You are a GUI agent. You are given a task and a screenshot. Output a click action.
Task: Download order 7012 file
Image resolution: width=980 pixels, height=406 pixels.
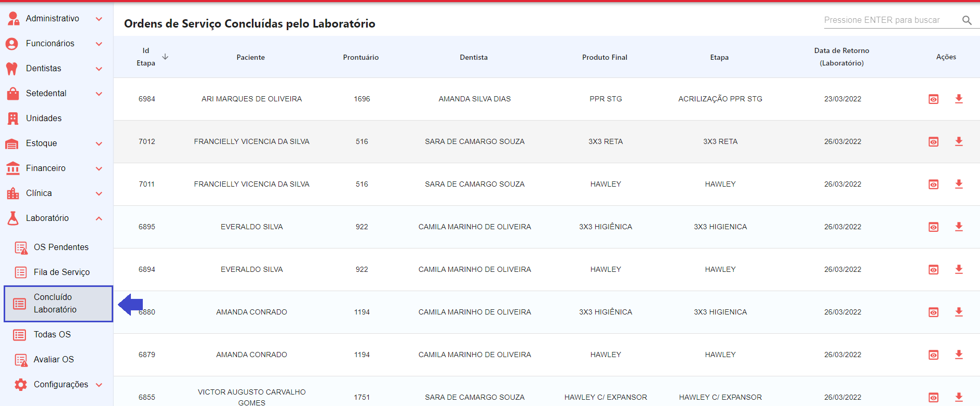tap(959, 141)
